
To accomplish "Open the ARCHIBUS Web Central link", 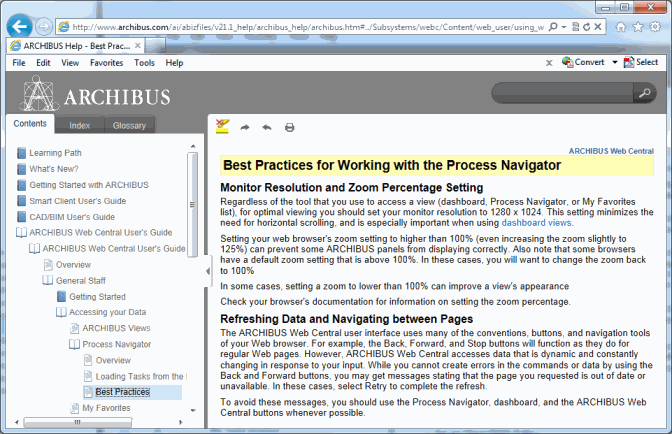I will pyautogui.click(x=611, y=151).
